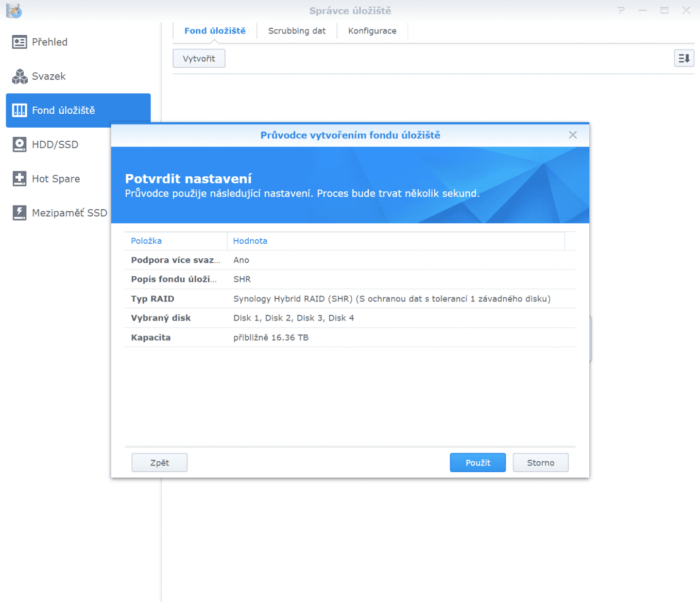Image resolution: width=700 pixels, height=602 pixels.
Task: Switch to the Fond úložiště tab
Action: point(215,31)
